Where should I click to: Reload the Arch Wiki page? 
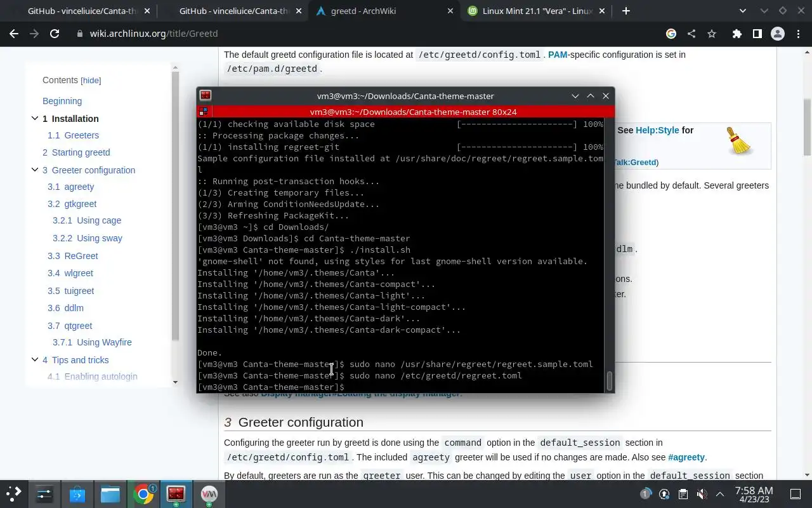(x=55, y=34)
